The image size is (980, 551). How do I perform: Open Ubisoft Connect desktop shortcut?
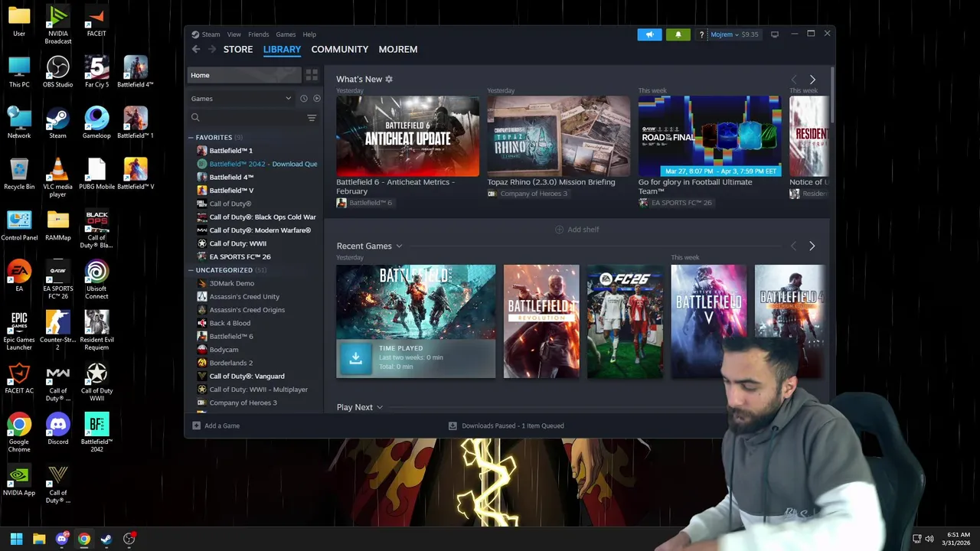pos(96,279)
